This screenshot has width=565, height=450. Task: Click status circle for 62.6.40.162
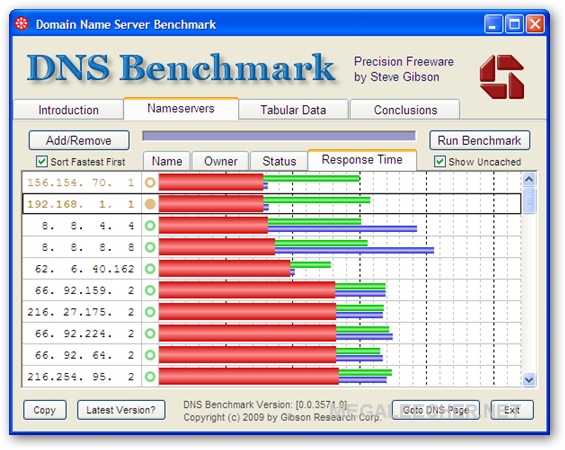click(x=150, y=269)
